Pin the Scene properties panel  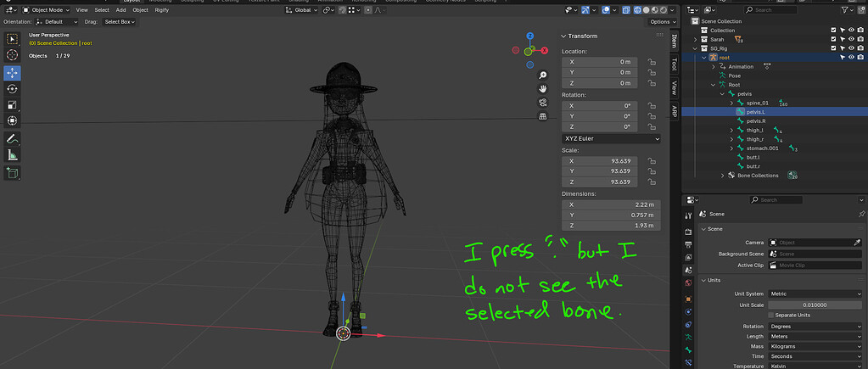[861, 214]
